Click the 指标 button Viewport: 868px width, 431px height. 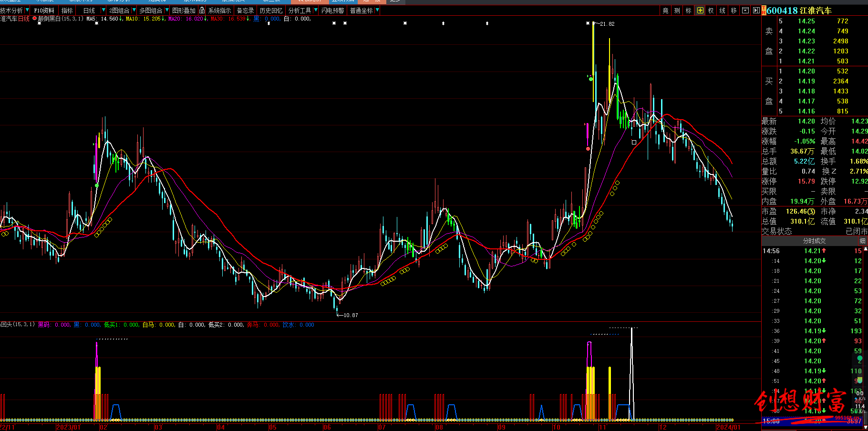click(x=67, y=10)
